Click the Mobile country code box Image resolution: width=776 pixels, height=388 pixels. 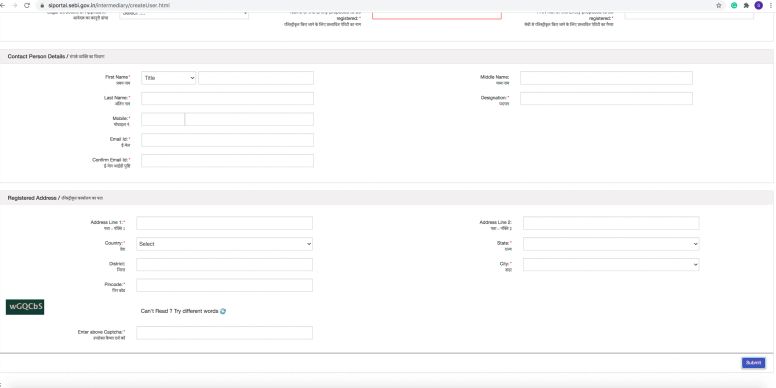tap(163, 119)
